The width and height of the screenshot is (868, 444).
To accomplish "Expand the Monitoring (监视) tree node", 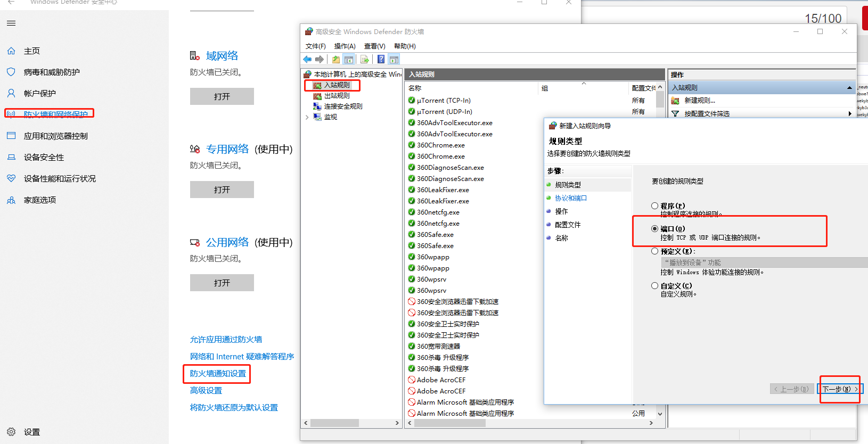I will coord(307,117).
